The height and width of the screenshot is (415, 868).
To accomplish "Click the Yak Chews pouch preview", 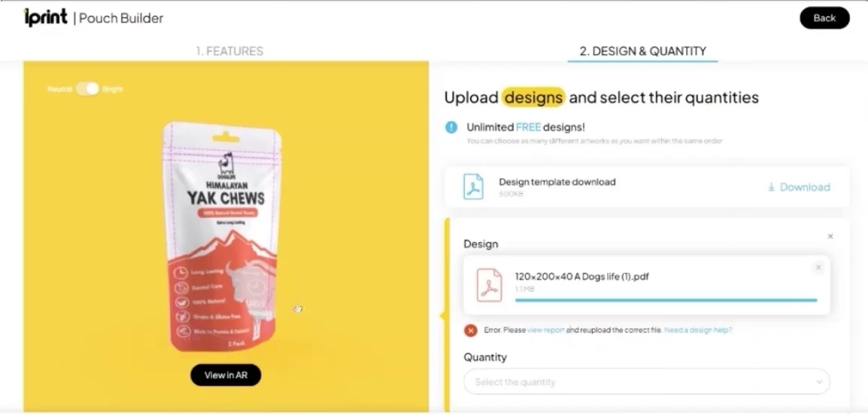I will 223,236.
